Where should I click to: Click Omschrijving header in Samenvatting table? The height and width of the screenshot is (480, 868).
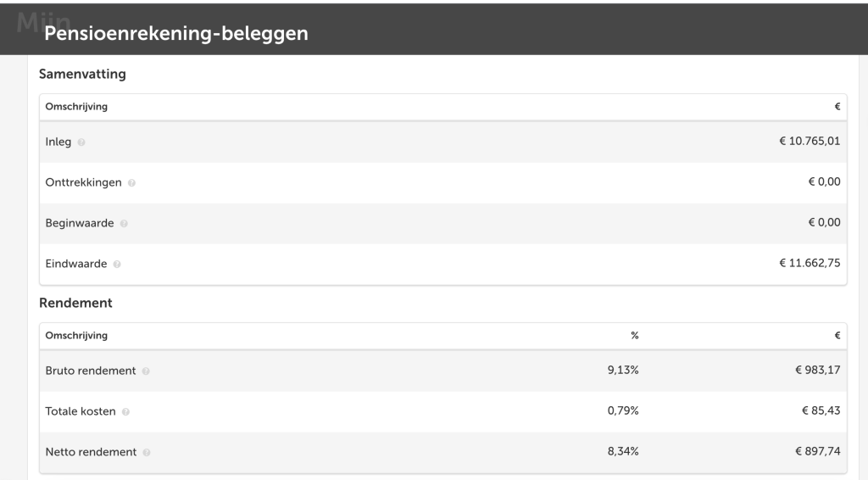pos(76,106)
